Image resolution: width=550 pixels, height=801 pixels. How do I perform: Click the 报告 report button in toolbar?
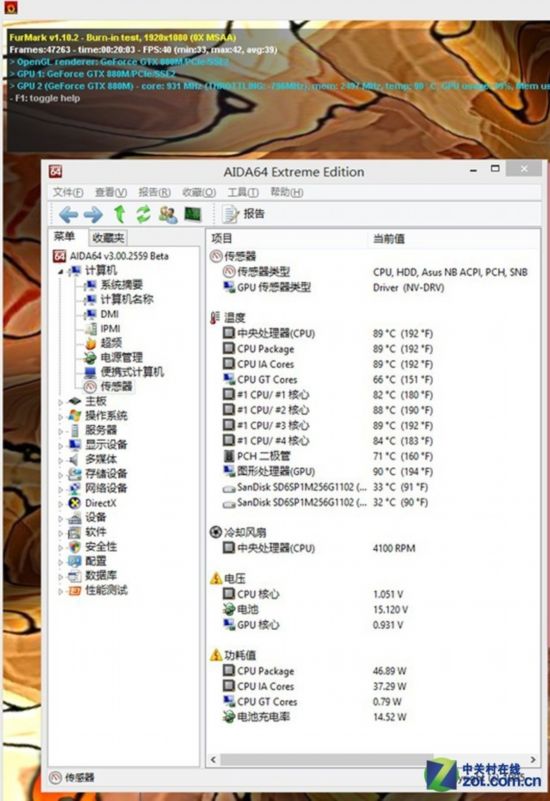tap(244, 214)
